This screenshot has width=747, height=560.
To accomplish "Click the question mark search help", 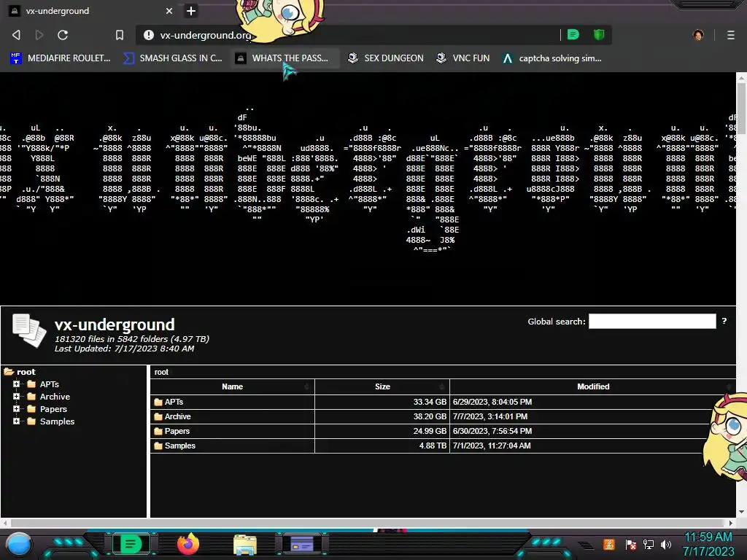I will (724, 321).
